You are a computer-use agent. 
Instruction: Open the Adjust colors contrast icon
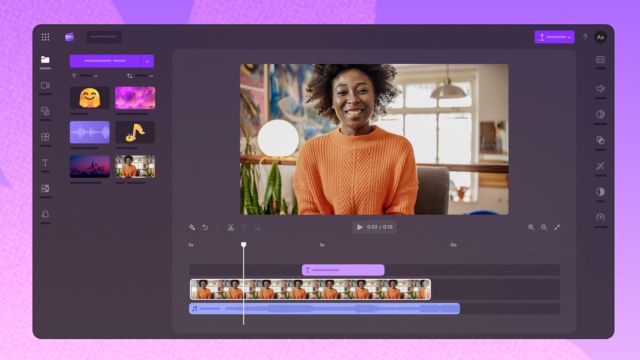(x=600, y=191)
